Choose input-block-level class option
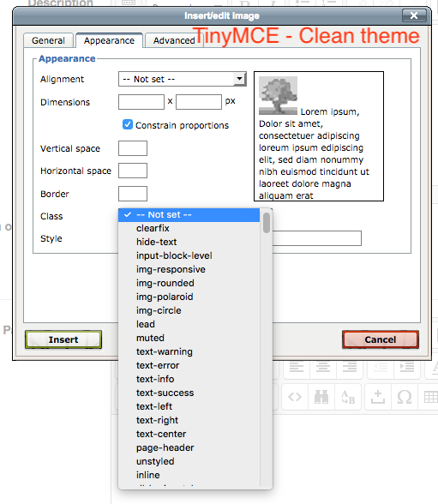This screenshot has height=504, width=438. (x=189, y=255)
